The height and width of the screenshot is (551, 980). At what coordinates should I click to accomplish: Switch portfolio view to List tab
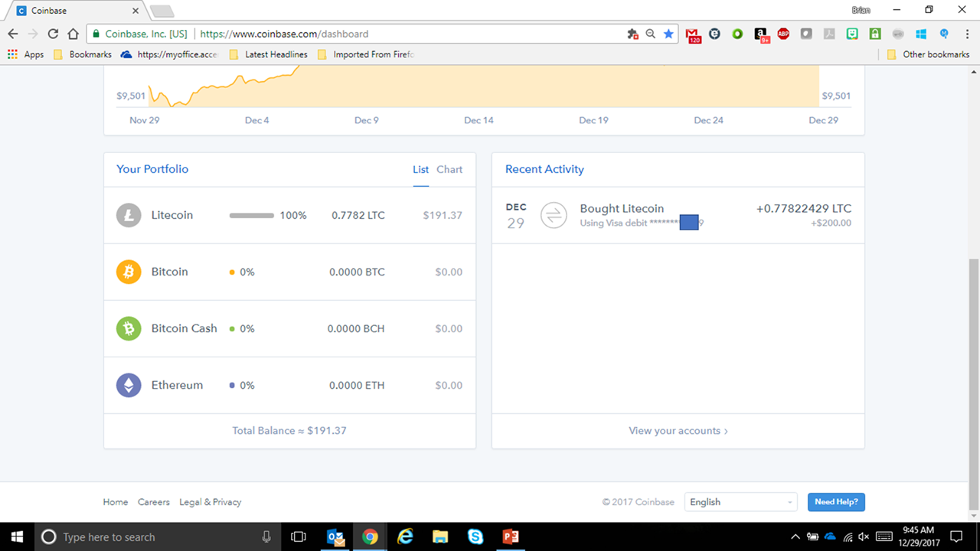[x=421, y=169]
